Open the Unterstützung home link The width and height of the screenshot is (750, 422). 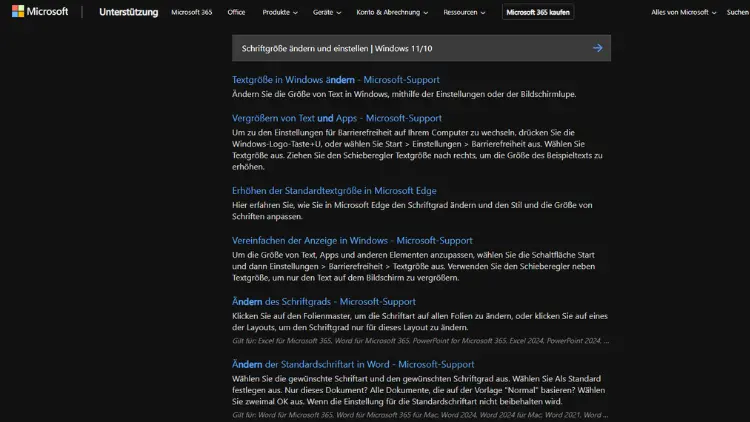point(128,12)
